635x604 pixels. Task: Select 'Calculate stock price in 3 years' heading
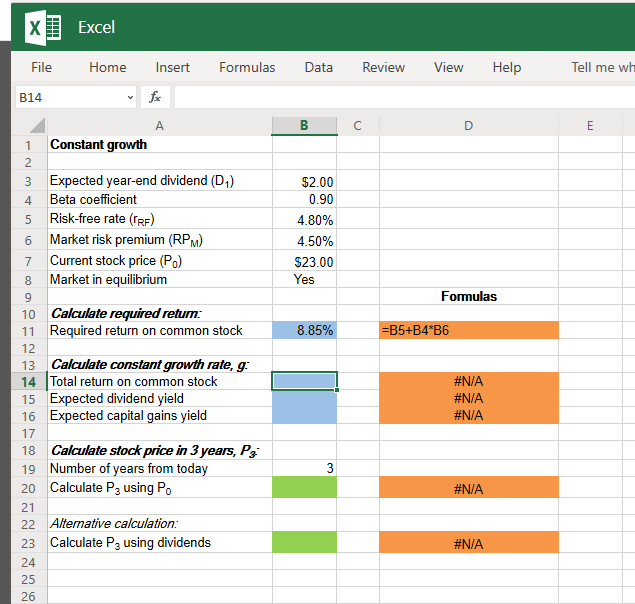click(x=160, y=450)
